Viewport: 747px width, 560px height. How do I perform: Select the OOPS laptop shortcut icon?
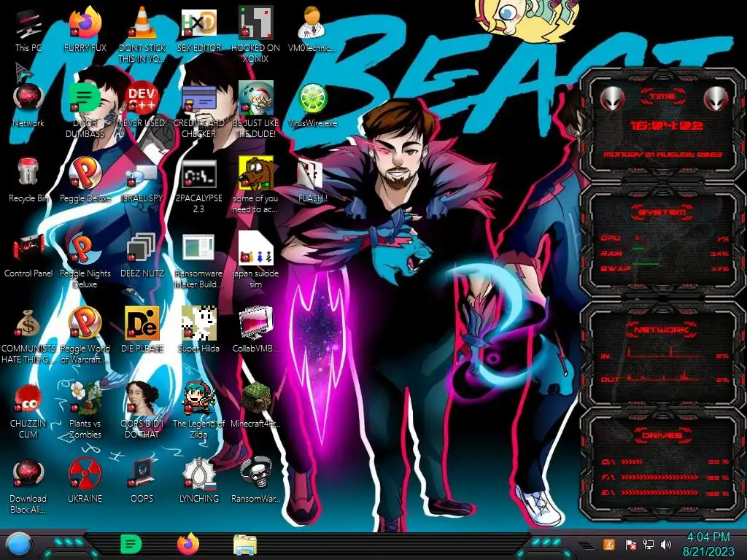(142, 473)
